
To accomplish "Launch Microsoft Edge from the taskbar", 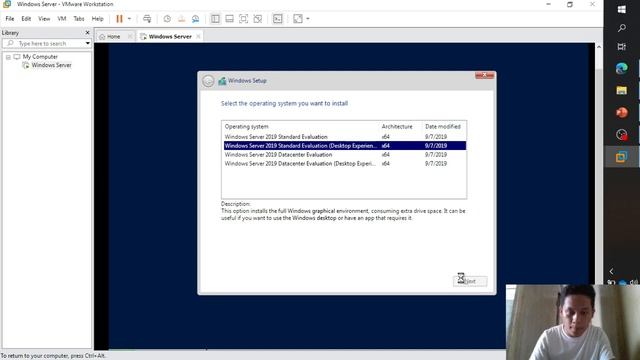I will point(622,68).
